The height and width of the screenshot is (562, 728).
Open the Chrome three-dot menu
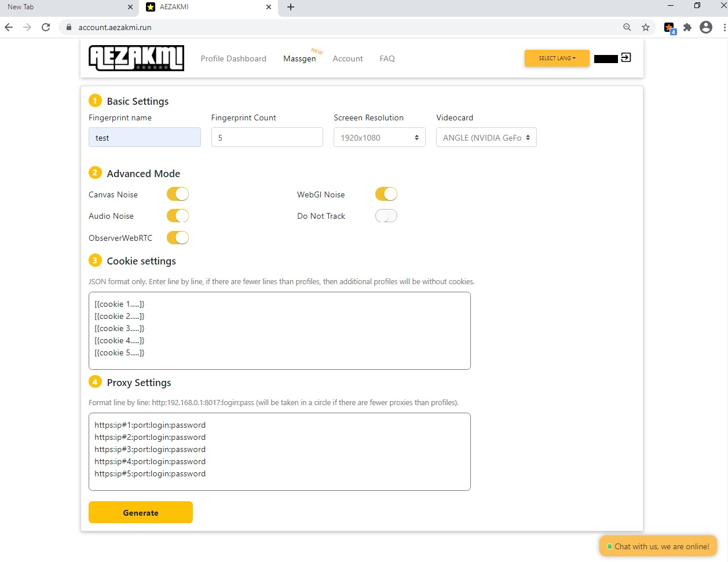[724, 27]
